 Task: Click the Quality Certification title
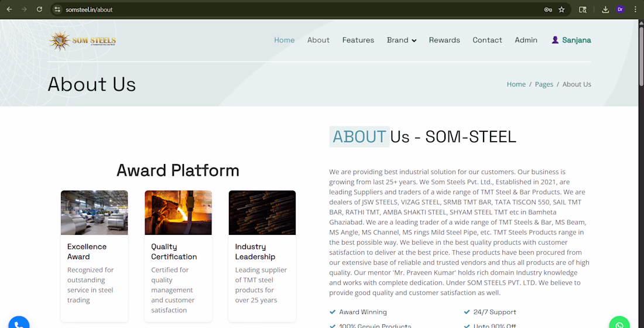174,251
